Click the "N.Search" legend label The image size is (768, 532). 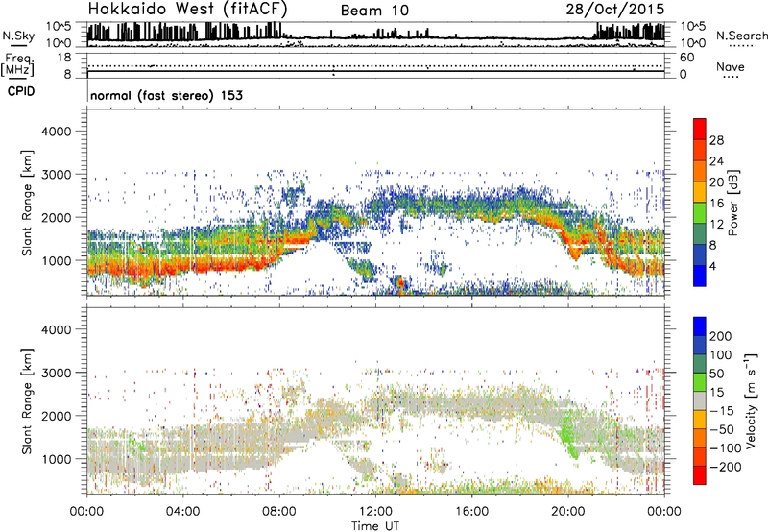click(741, 36)
